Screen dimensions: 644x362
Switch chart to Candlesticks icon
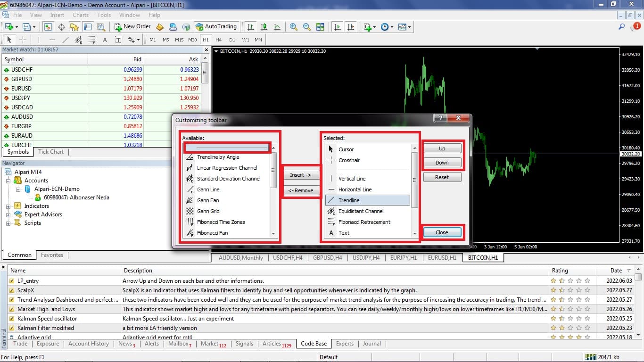(264, 27)
